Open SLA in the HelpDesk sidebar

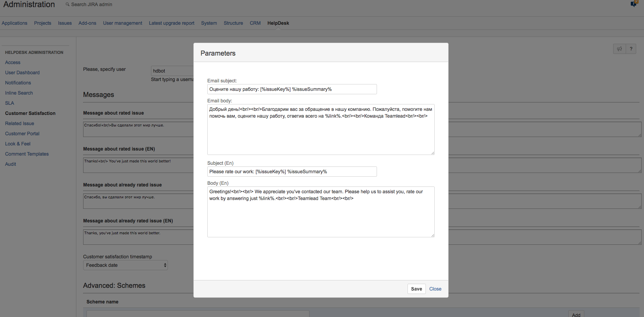(x=10, y=103)
